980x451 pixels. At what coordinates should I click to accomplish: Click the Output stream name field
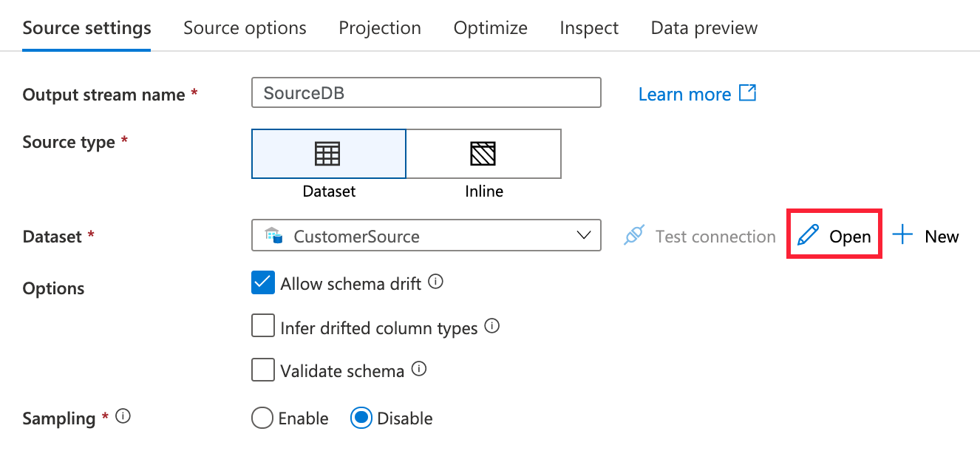(426, 94)
